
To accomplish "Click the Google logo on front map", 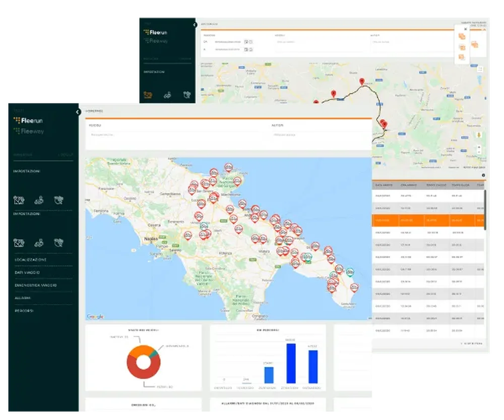I will [x=95, y=317].
